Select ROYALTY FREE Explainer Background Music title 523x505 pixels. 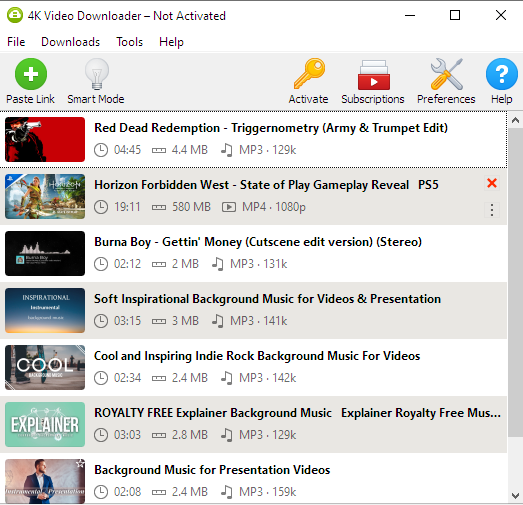click(x=297, y=413)
